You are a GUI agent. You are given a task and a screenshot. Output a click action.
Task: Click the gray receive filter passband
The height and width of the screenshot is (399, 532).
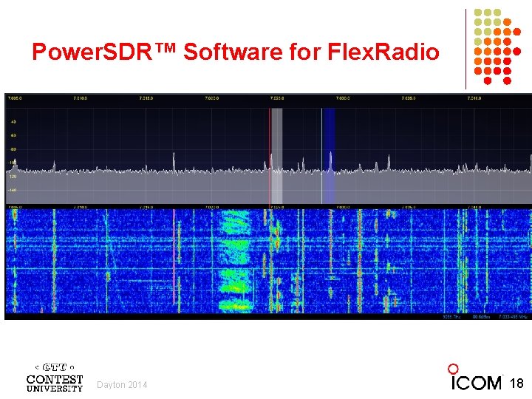click(x=277, y=156)
